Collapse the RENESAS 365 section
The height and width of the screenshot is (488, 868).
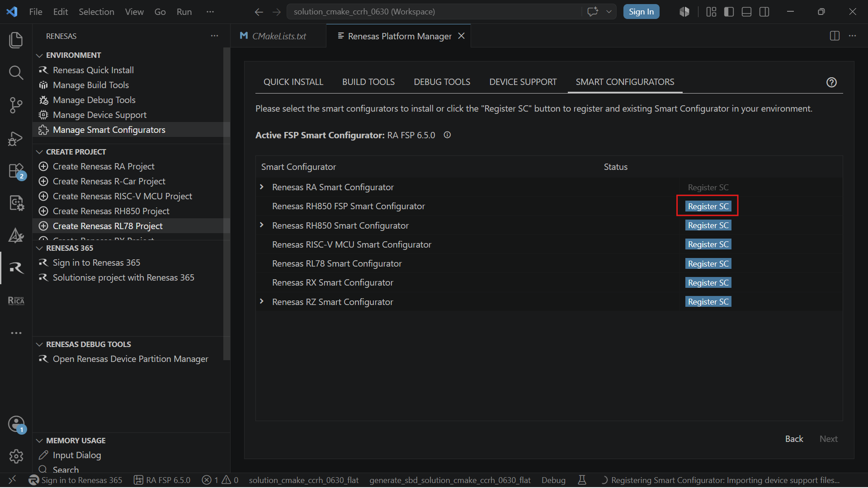coord(39,248)
